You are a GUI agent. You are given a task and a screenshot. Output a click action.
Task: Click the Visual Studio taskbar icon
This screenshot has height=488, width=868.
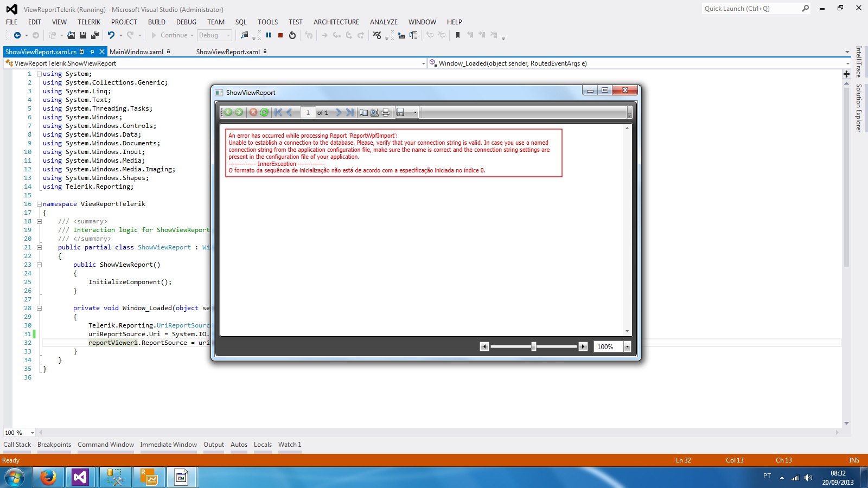pyautogui.click(x=80, y=477)
